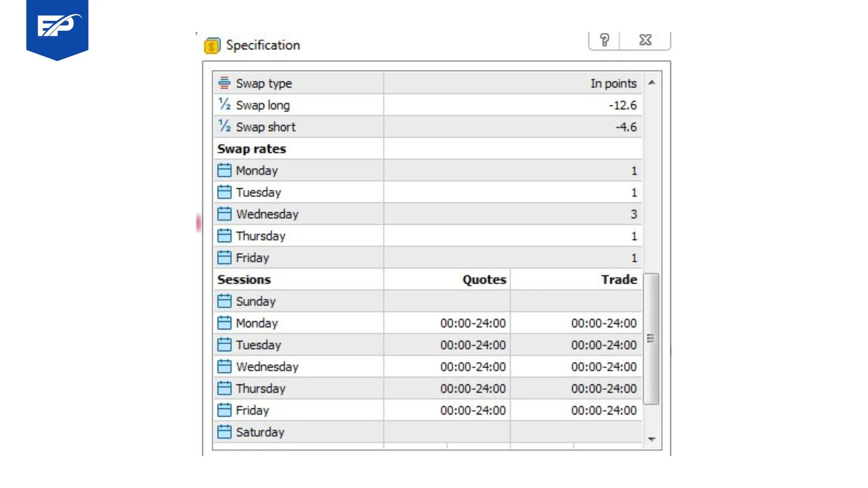This screenshot has width=868, height=488.
Task: Select the 'In points' swap type value
Action: tap(613, 83)
